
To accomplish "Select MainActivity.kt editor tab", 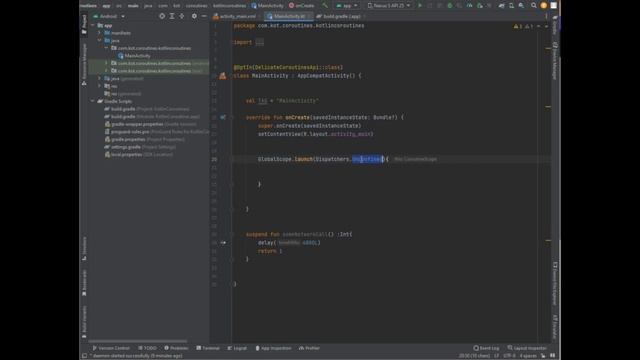I will 289,16.
